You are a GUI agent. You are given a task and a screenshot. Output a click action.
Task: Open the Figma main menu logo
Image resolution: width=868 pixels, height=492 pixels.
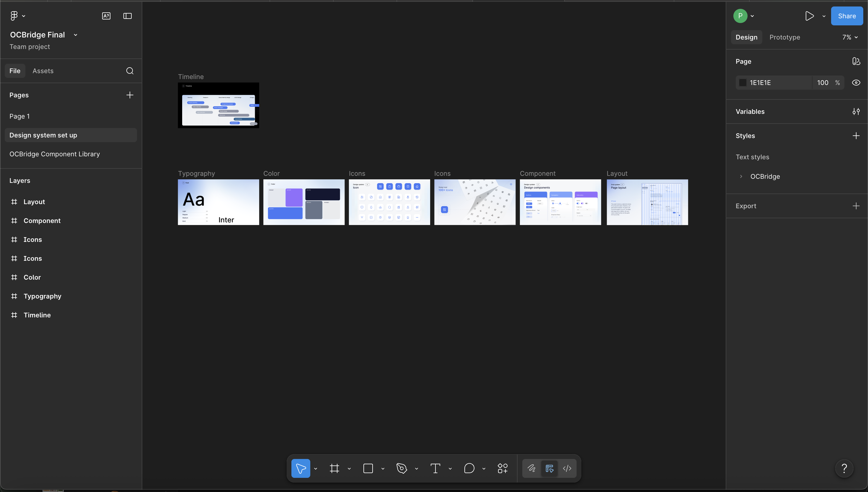14,16
